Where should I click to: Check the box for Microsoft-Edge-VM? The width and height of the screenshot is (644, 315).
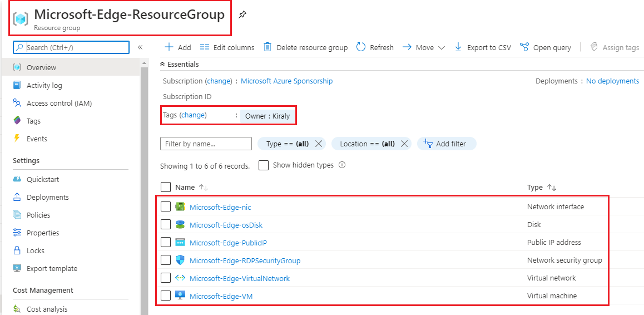pos(166,296)
